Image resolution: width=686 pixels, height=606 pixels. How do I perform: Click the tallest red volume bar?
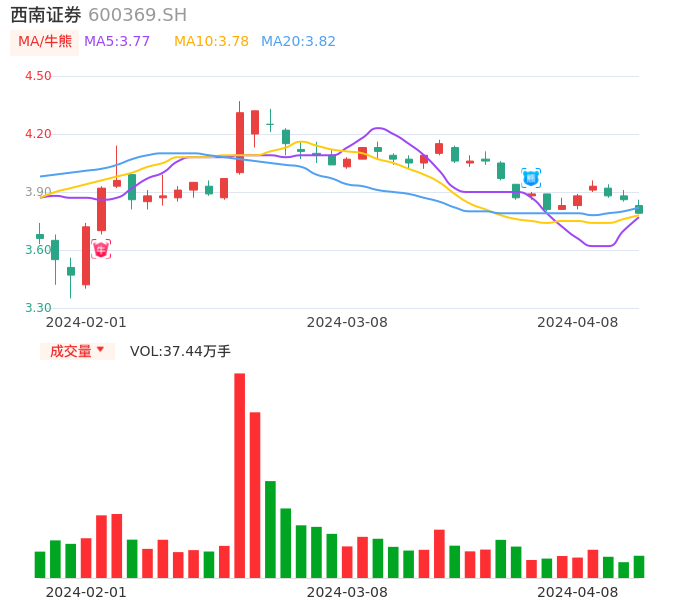pyautogui.click(x=240, y=476)
